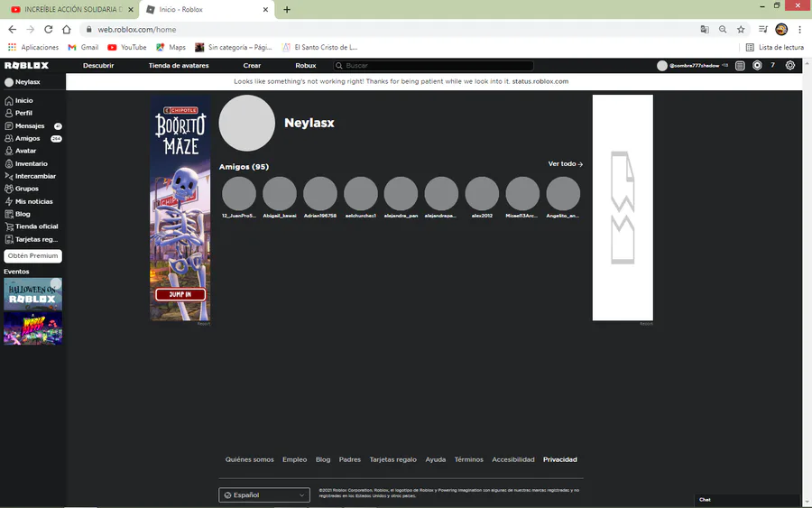Open the Chat bar at the bottom
The image size is (812, 508).
747,500
